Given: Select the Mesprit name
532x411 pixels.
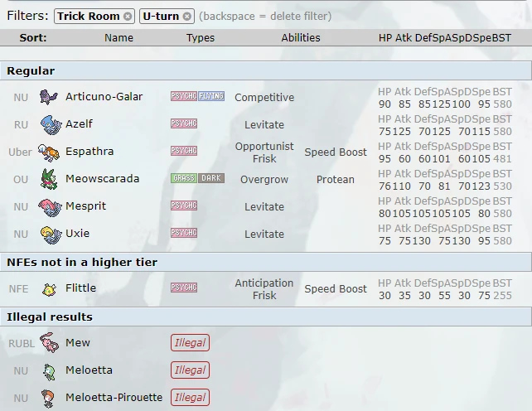Looking at the screenshot, I should coord(86,206).
